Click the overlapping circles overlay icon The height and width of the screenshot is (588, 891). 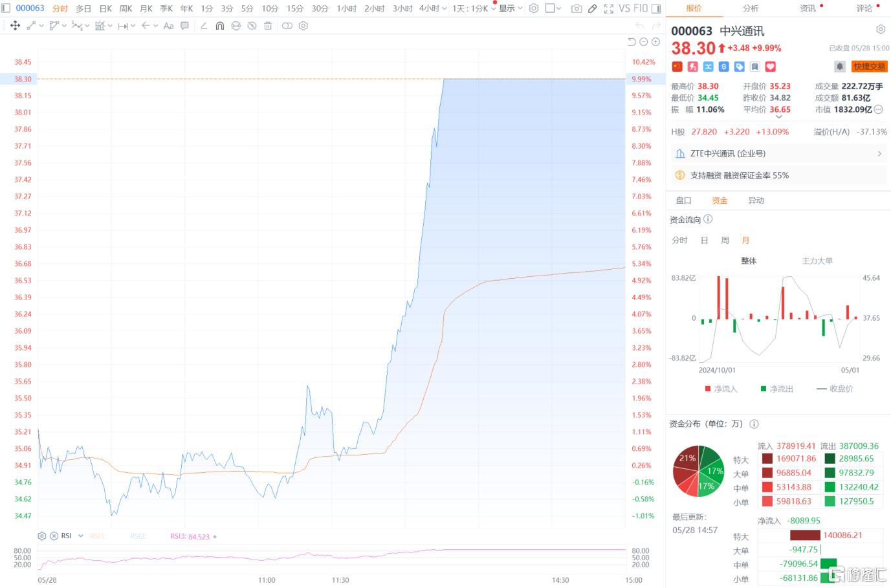tap(287, 26)
